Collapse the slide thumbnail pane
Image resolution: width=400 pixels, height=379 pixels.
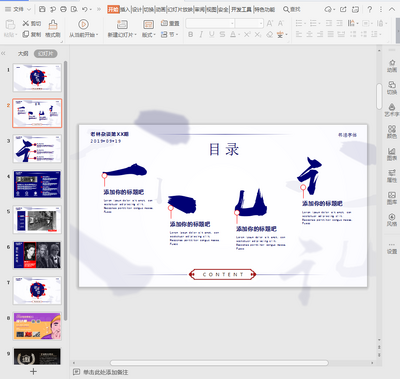click(3, 53)
